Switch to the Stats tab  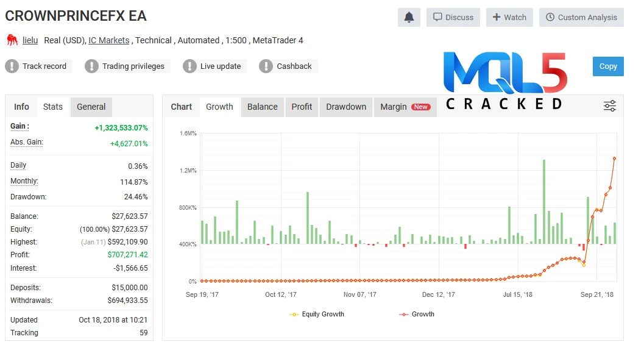(53, 107)
